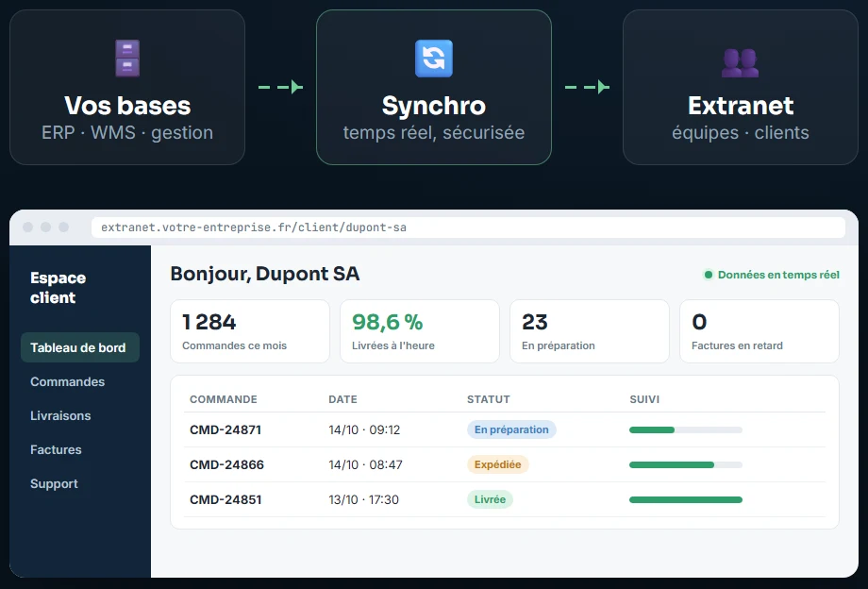Viewport: 868px width, 589px height.
Task: Click the progress bar for CMD-24851
Action: (686, 500)
